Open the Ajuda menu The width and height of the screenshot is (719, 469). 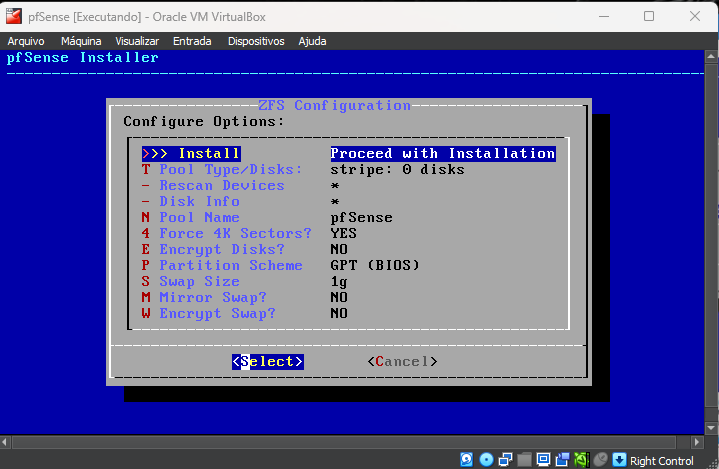point(312,41)
